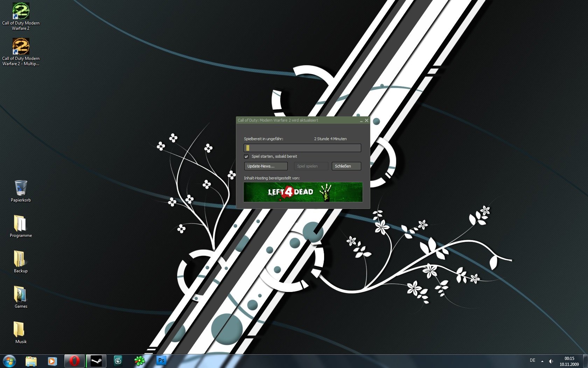Open the ICQ flower icon in taskbar
Viewport: 588px width, 368px height.
[x=140, y=361]
